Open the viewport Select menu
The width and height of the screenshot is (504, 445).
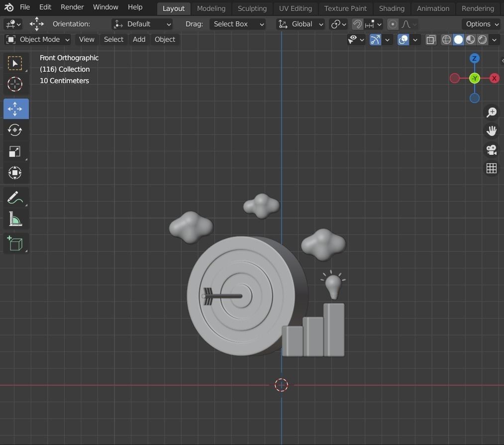114,39
